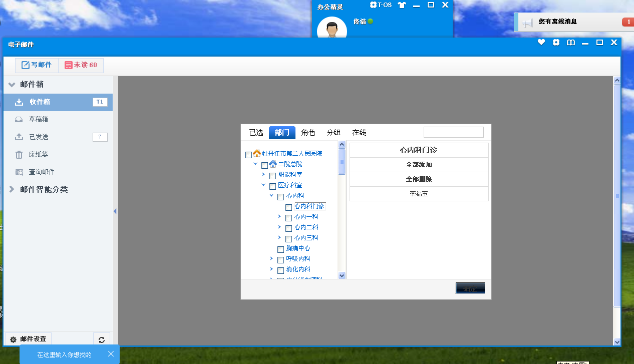Image resolution: width=634 pixels, height=364 pixels.
Task: Open mail settings (邮件设置)
Action: [x=28, y=339]
